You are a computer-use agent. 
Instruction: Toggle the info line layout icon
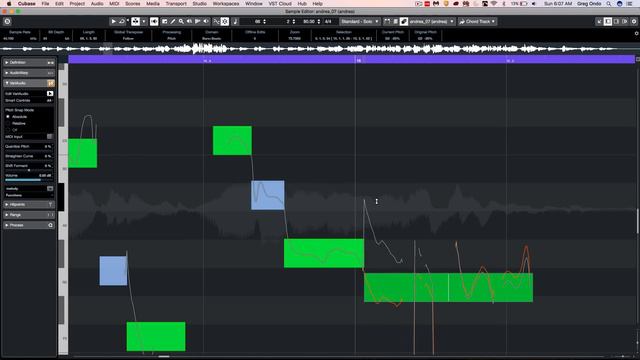[616, 21]
